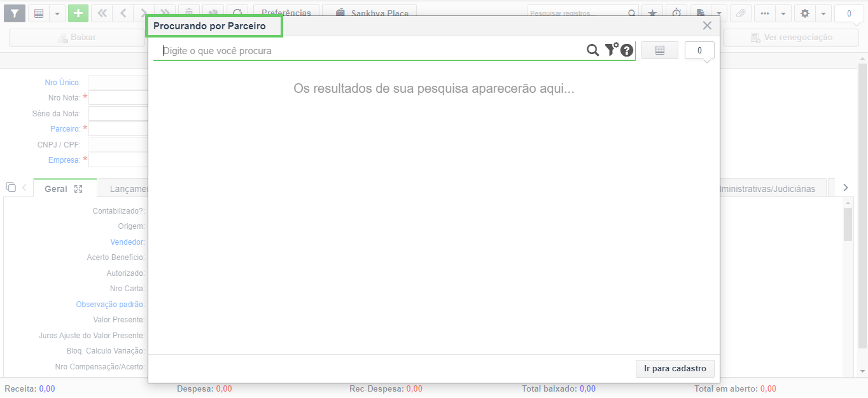Viewport: 868px width, 398px height.
Task: Click the refresh icon
Action: (237, 13)
